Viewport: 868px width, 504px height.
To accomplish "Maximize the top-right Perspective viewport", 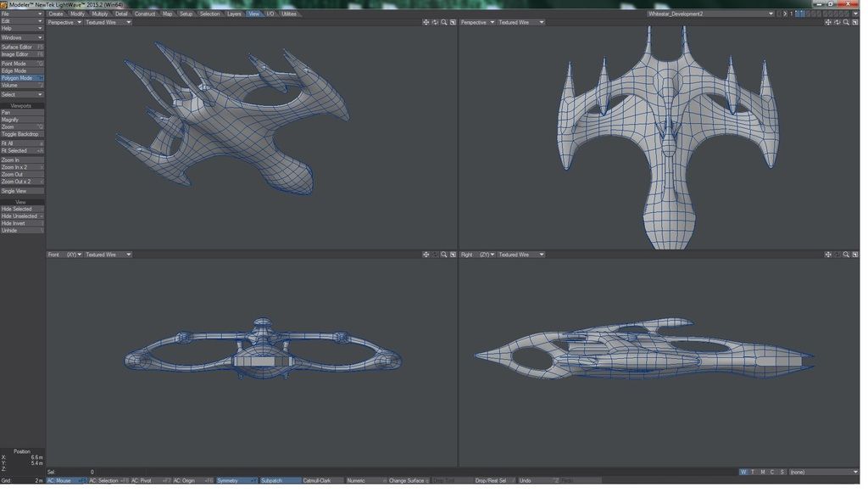I will point(854,22).
